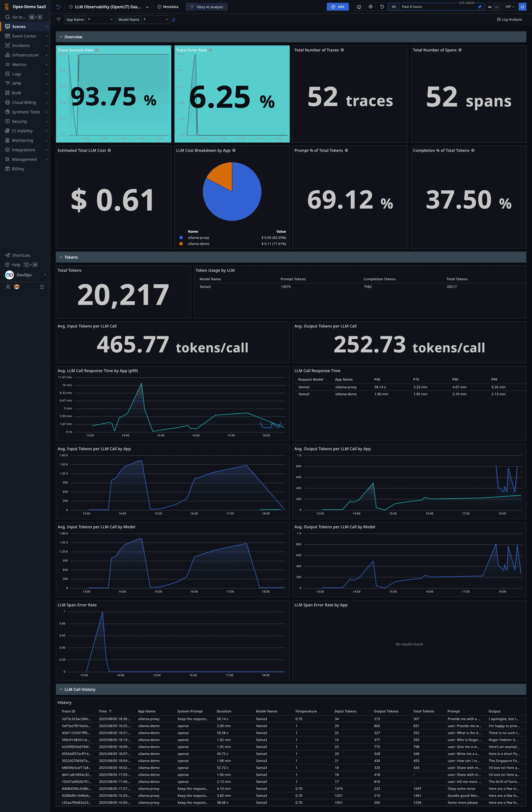Open Logs sidebar menu
Viewport: 532px width, 812px height.
pos(25,74)
